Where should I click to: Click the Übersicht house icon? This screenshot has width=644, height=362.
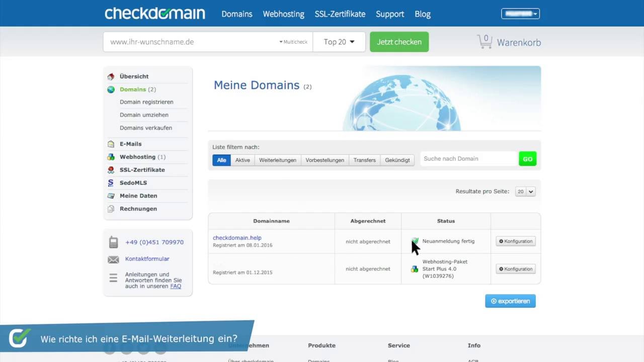click(111, 76)
